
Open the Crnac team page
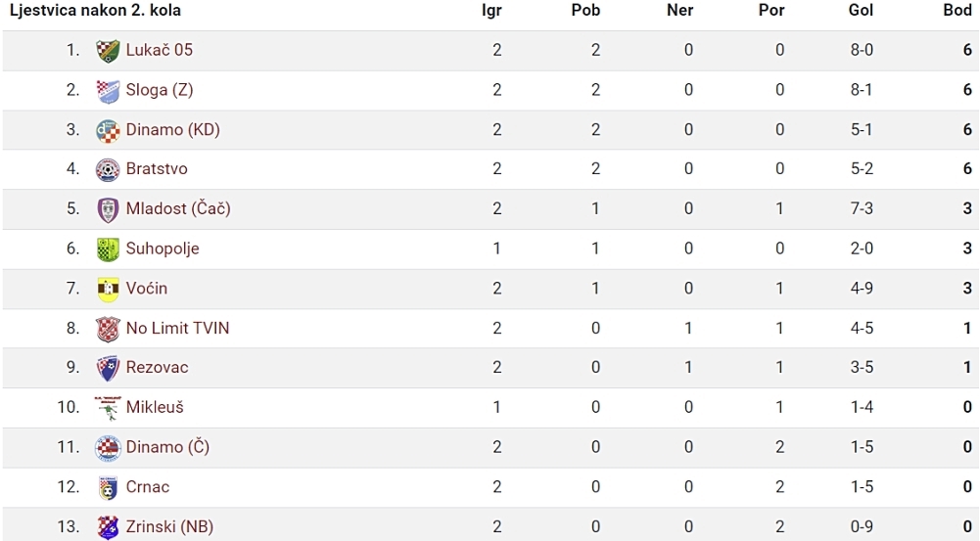tap(148, 487)
